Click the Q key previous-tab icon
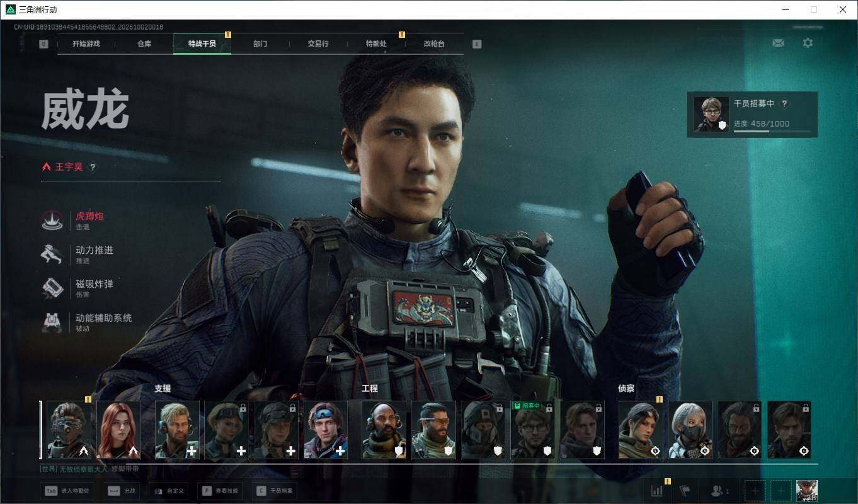The height and width of the screenshot is (504, 858). pyautogui.click(x=43, y=44)
